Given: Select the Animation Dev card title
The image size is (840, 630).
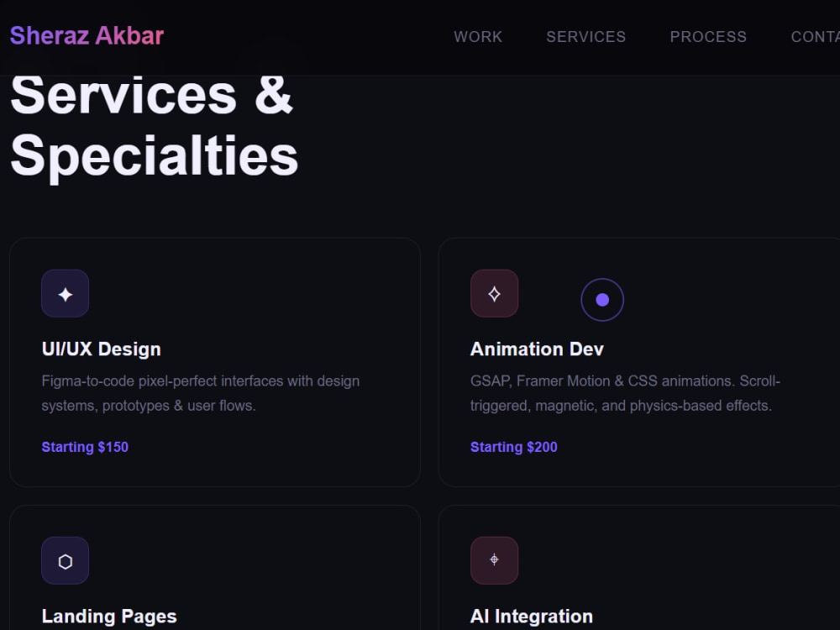Looking at the screenshot, I should click(537, 349).
